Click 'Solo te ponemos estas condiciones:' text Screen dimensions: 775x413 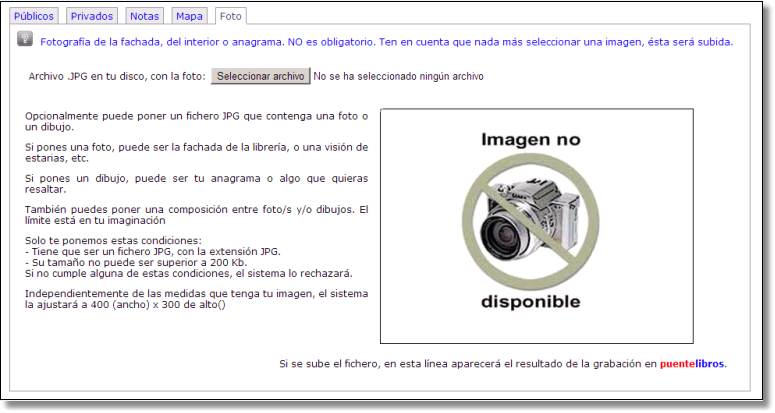point(113,241)
